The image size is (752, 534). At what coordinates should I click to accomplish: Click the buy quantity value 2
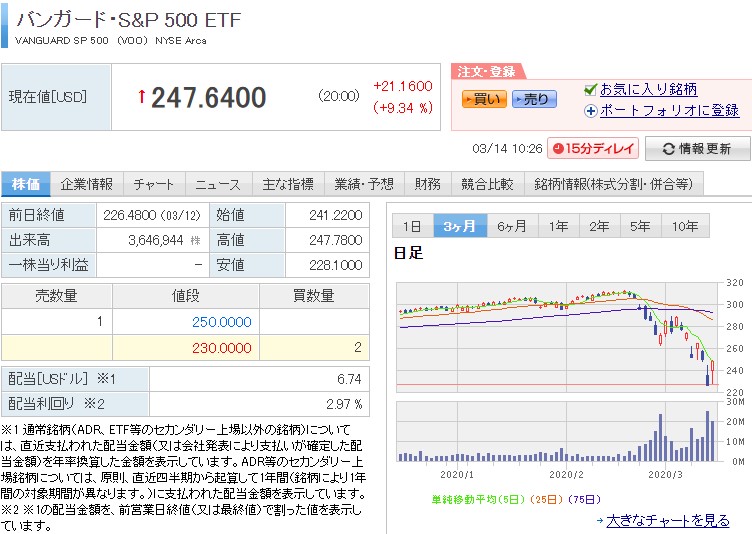[358, 347]
